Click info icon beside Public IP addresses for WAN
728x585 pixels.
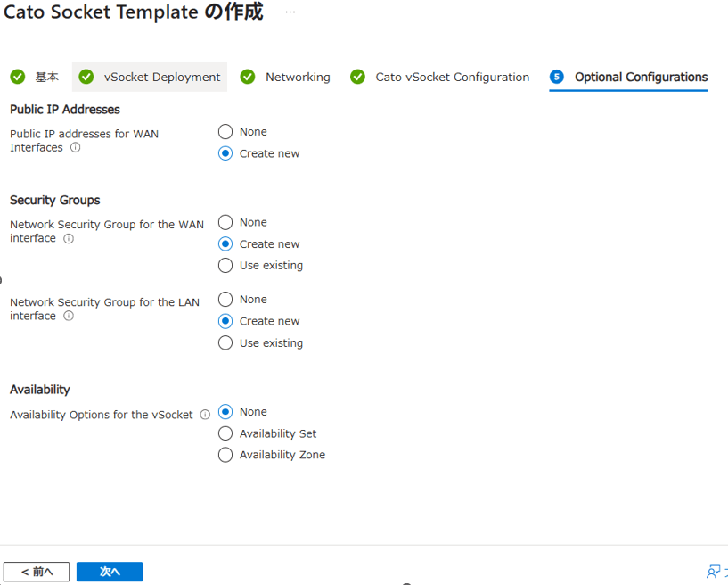pyautogui.click(x=76, y=148)
